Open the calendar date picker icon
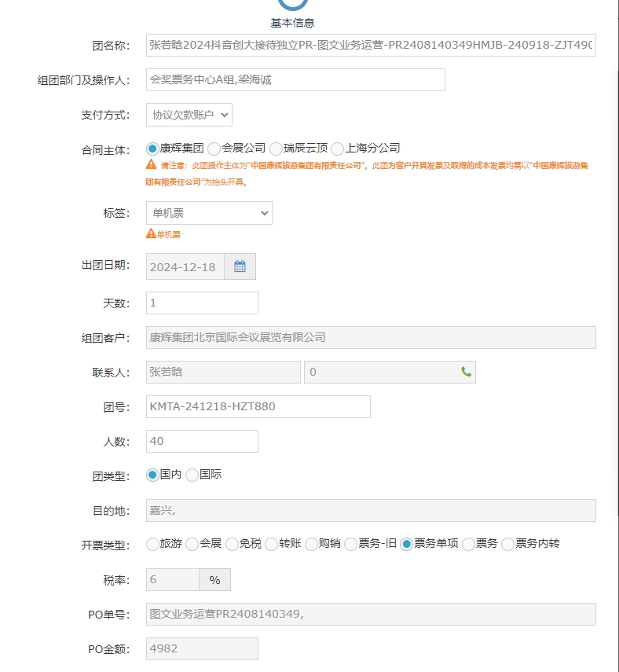This screenshot has width=619, height=672. click(240, 266)
